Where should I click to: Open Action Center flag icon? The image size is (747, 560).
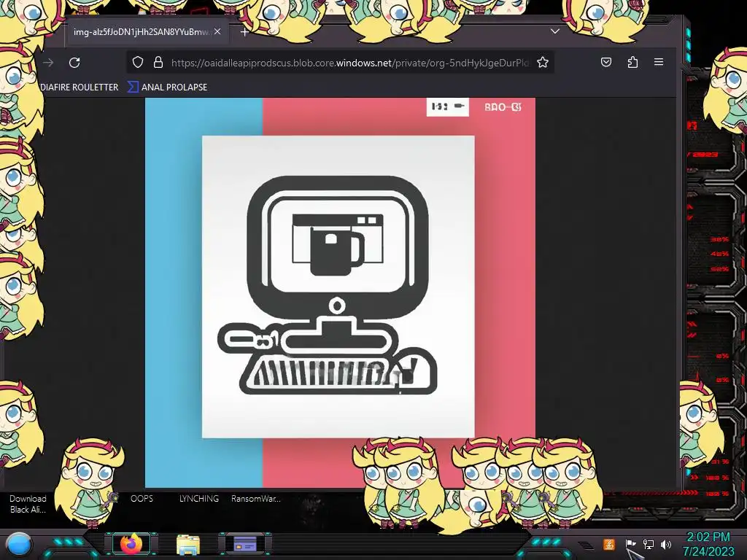(x=631, y=544)
